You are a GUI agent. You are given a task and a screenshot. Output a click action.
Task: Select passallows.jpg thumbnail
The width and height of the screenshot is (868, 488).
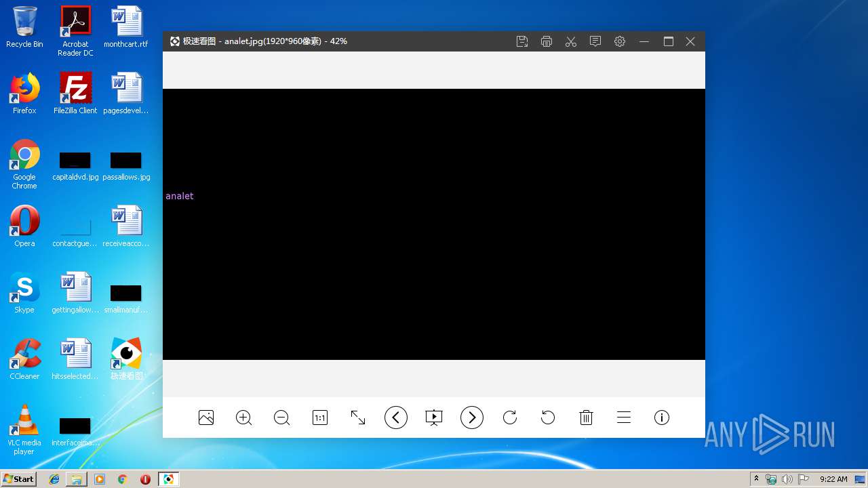pyautogui.click(x=126, y=167)
